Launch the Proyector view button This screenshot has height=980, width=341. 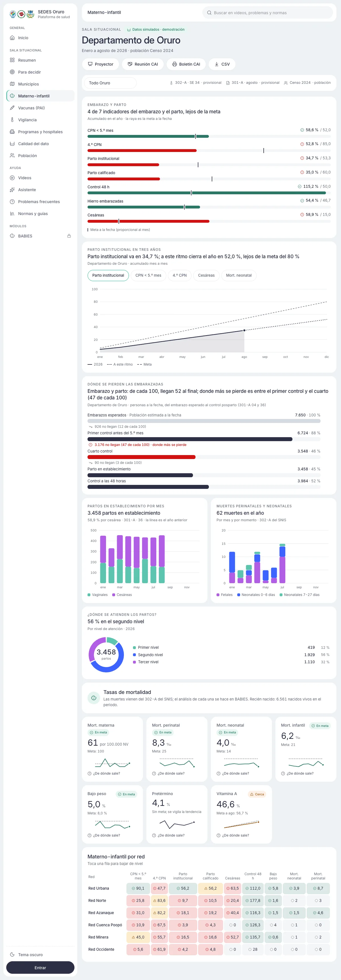point(101,64)
